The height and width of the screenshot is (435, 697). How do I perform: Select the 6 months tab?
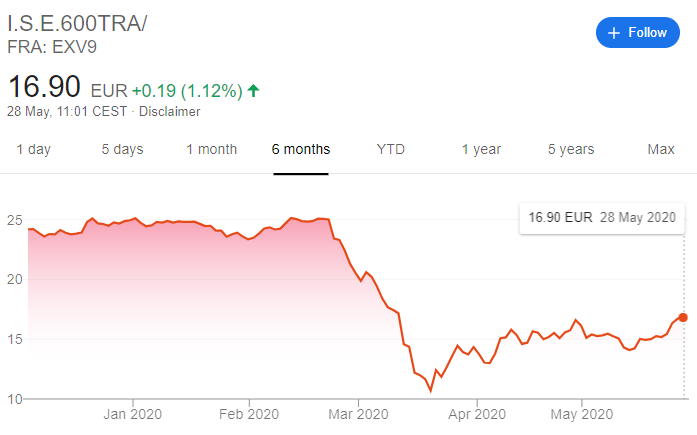click(300, 149)
